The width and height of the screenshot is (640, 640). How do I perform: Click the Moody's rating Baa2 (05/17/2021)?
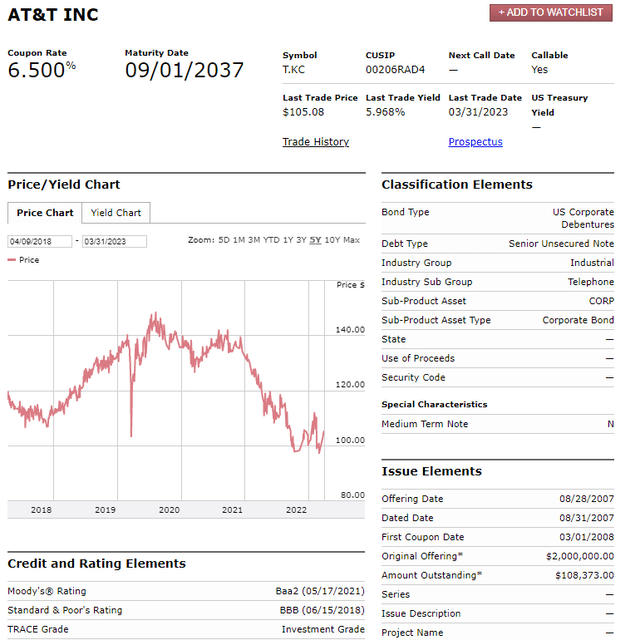(320, 591)
